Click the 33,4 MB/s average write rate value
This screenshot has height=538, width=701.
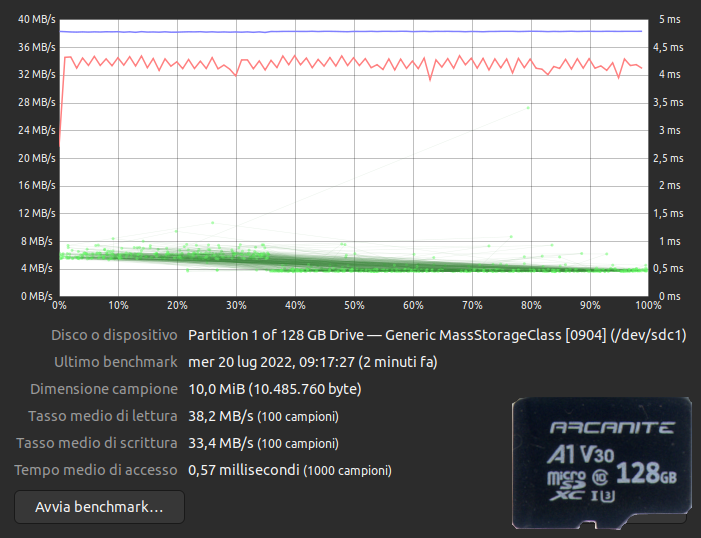(221, 443)
